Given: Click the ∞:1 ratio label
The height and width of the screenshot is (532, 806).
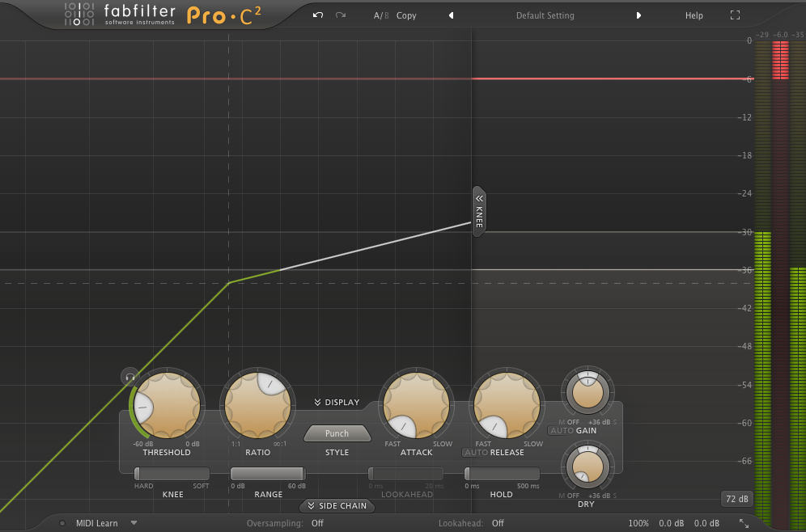Looking at the screenshot, I should (x=280, y=444).
